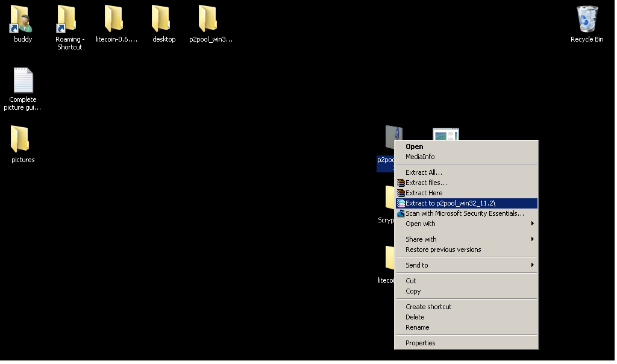Click Restore previous versions entry
Screen dimensions: 617x364
[x=443, y=249]
